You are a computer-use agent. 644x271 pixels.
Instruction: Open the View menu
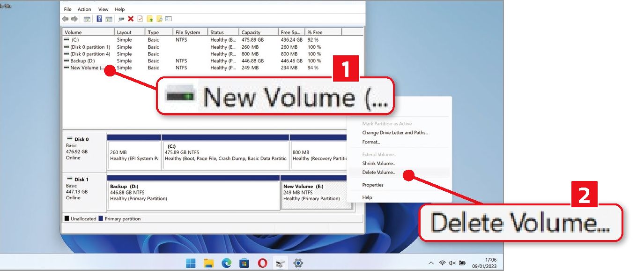tap(104, 9)
